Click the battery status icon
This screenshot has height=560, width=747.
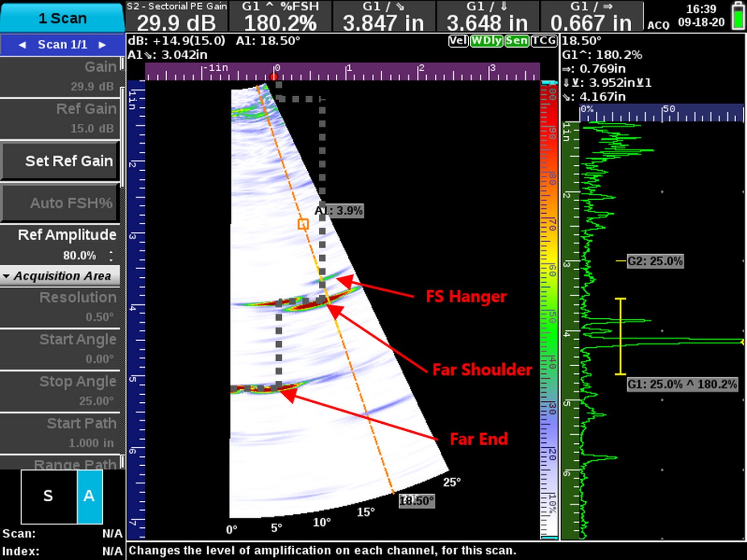[738, 16]
